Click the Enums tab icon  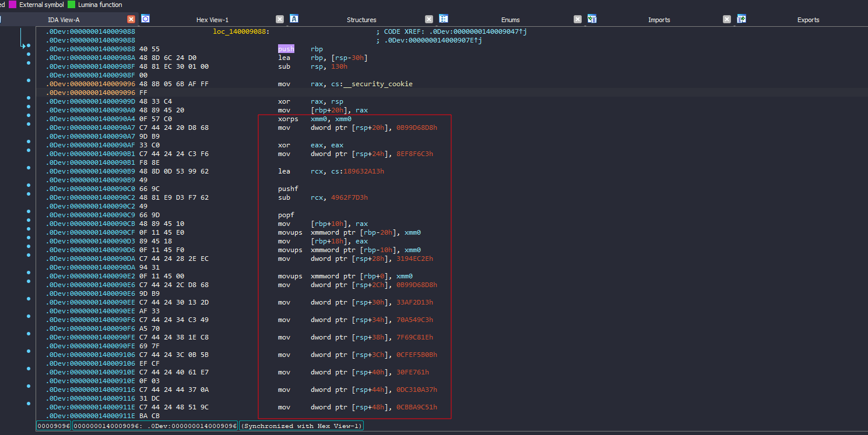click(x=444, y=19)
